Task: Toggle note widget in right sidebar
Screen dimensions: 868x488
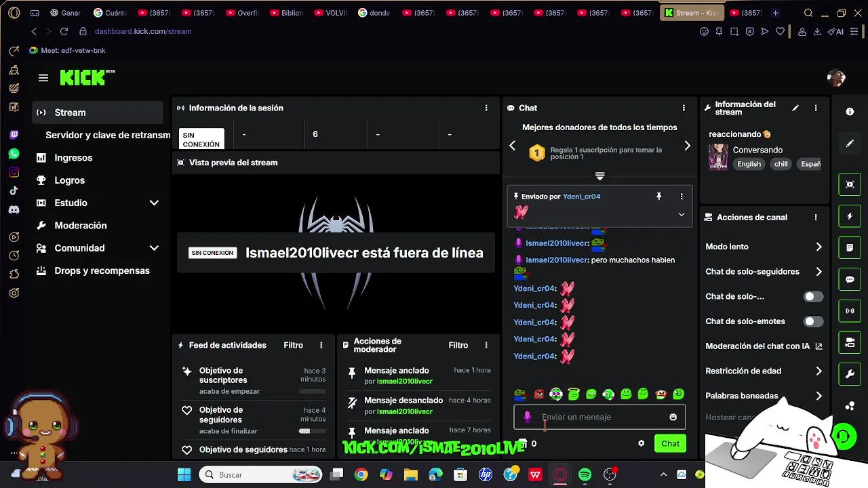Action: [x=850, y=248]
